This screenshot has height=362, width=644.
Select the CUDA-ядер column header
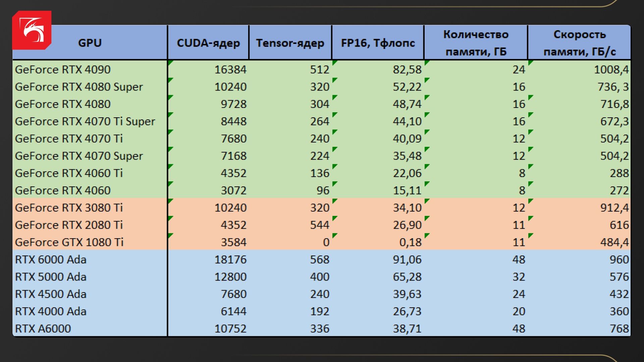[x=208, y=43]
